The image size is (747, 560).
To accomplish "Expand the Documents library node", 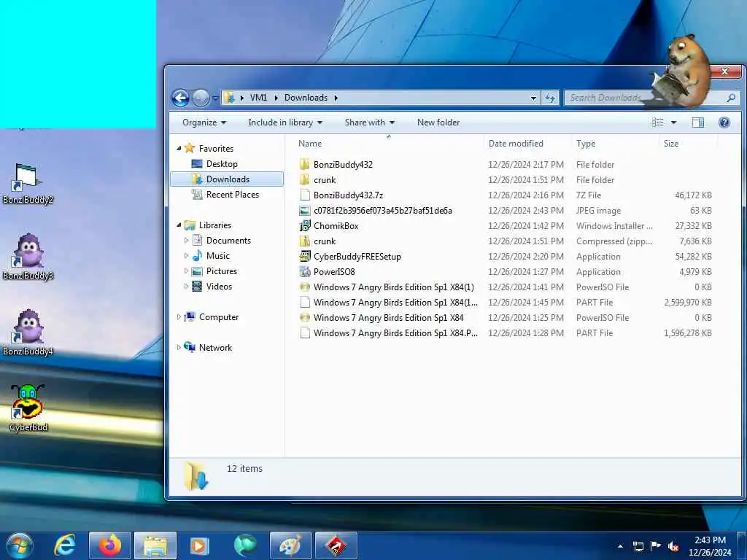I will (x=186, y=241).
